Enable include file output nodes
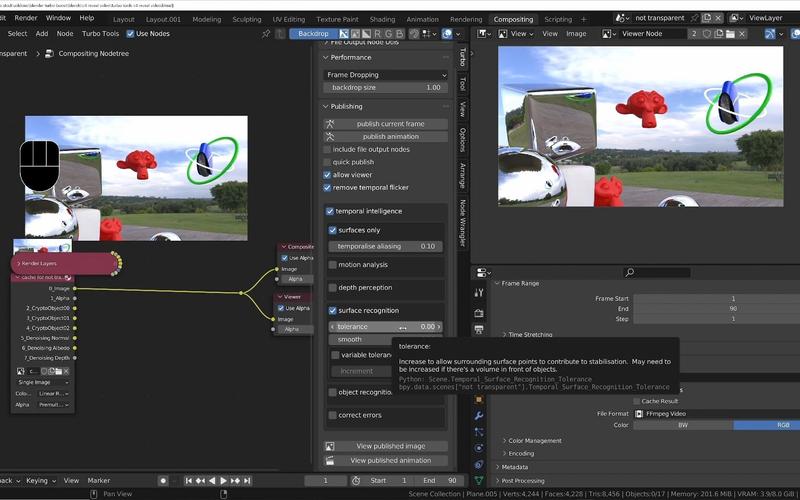This screenshot has width=800, height=500. (x=327, y=149)
